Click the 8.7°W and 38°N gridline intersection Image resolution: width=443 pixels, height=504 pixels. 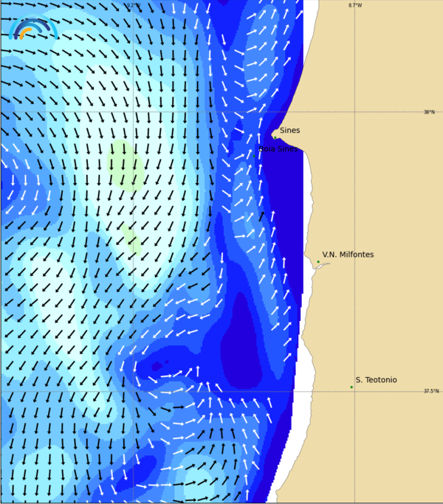click(x=354, y=112)
